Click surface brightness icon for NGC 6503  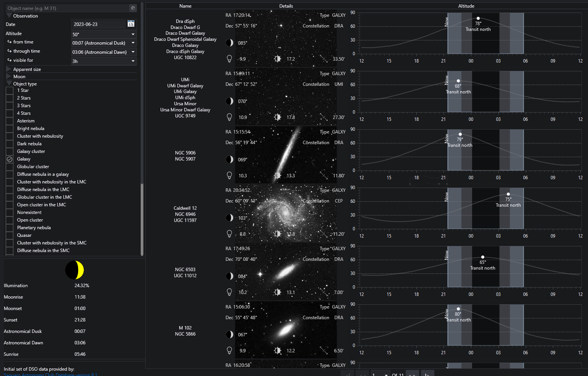[278, 292]
